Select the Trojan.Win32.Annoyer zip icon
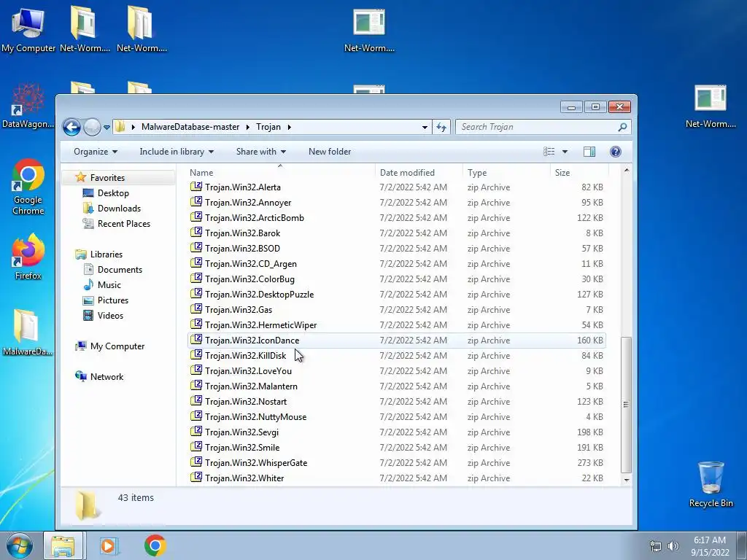 (196, 202)
